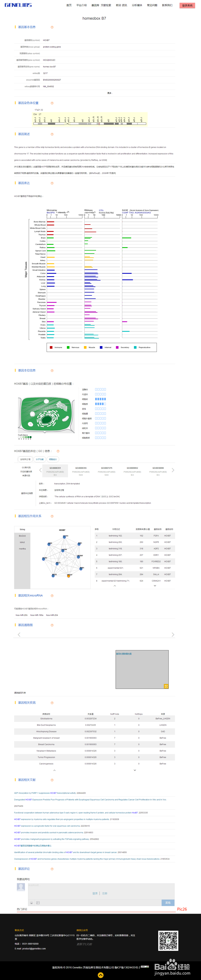Open help icon beside 基因简述 heading
This screenshot has height=980, width=201.
[x=52, y=134]
